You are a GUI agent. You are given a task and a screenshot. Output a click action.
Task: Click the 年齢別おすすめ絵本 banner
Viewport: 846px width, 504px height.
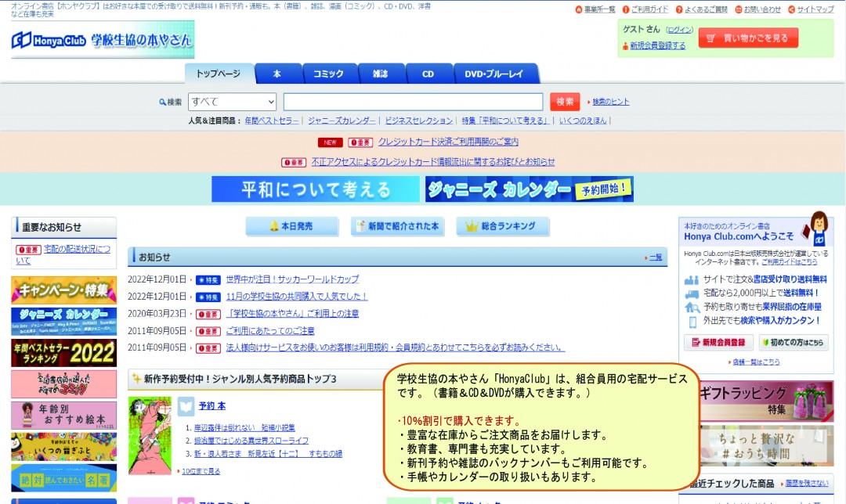(x=63, y=416)
